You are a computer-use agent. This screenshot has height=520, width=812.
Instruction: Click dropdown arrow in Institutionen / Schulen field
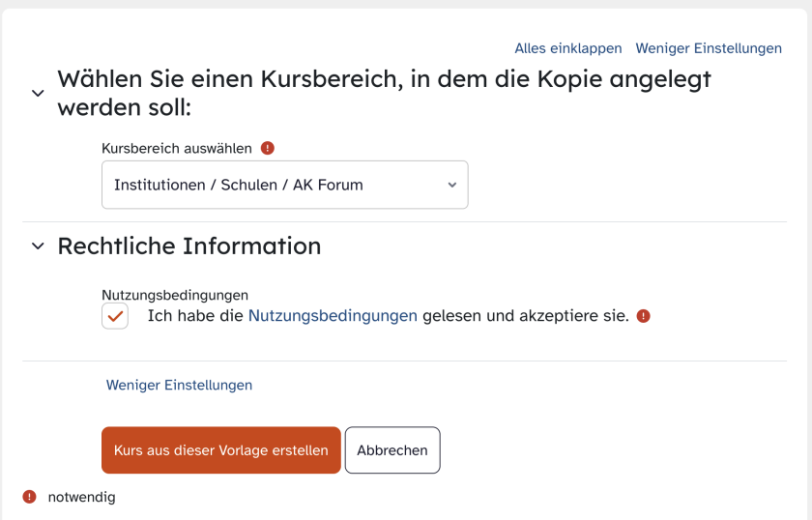452,185
